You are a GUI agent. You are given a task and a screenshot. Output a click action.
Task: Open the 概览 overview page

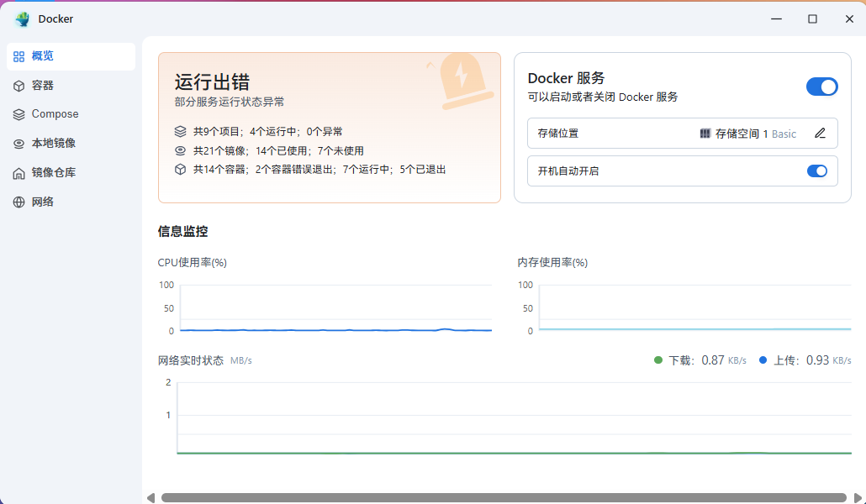click(x=71, y=56)
